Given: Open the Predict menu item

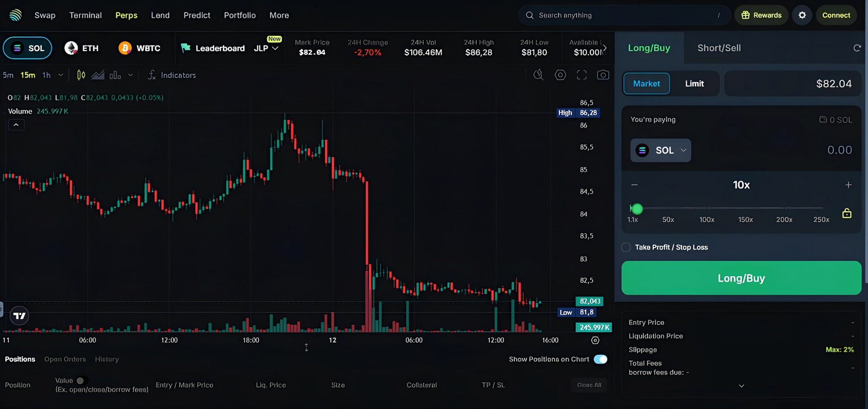Looking at the screenshot, I should [x=197, y=15].
